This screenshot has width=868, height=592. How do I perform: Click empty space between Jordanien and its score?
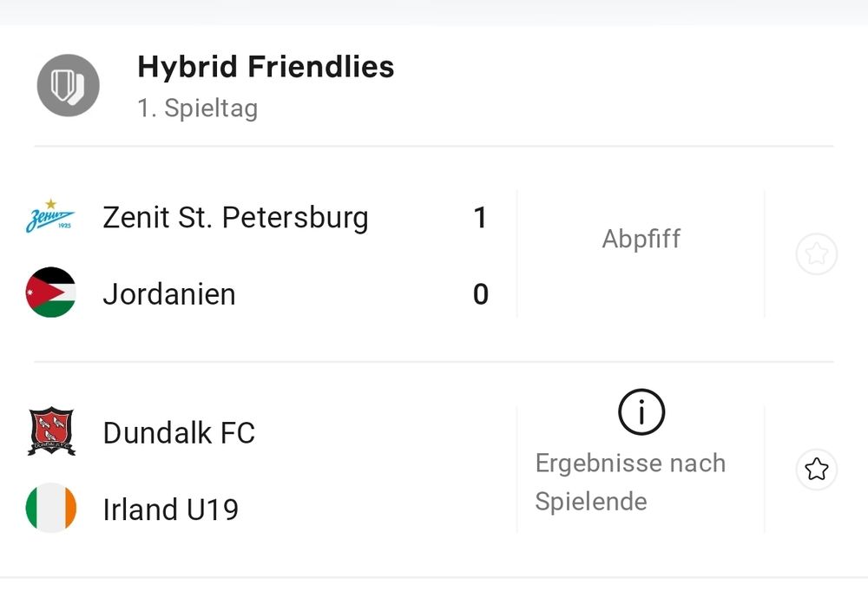(347, 294)
